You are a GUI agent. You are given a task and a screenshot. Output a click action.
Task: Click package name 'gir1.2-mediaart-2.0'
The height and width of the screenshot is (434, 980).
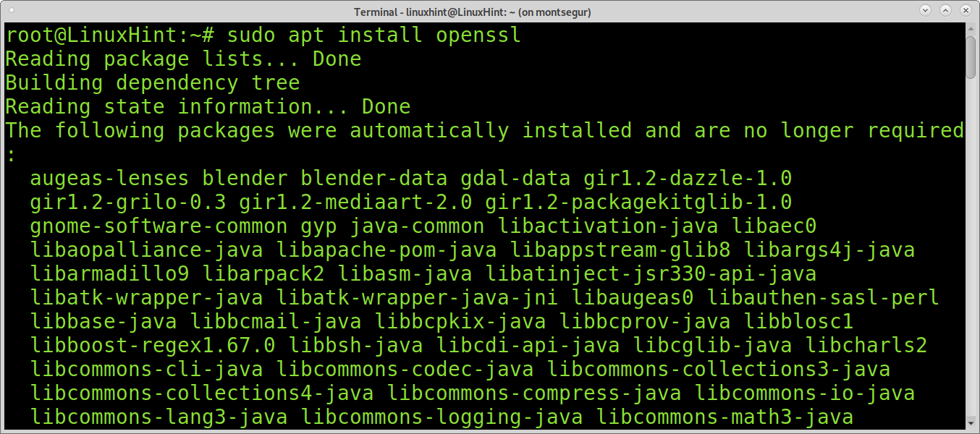tap(355, 202)
